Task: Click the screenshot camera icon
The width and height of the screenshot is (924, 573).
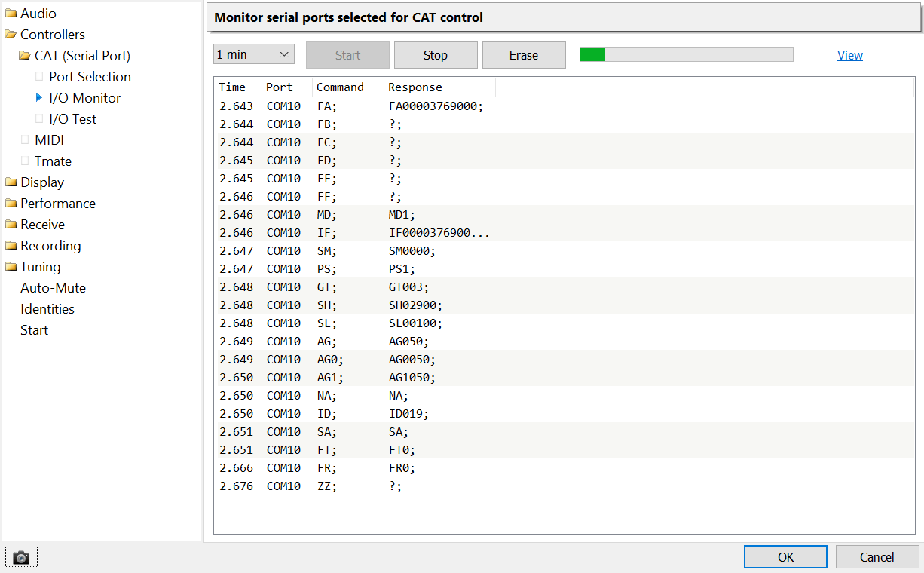Action: (20, 556)
